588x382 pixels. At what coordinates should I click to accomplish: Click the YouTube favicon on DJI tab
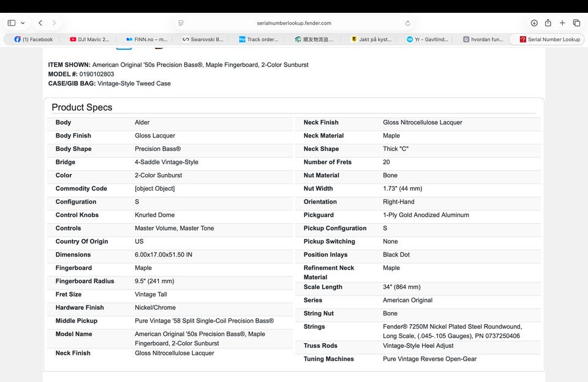(x=73, y=39)
